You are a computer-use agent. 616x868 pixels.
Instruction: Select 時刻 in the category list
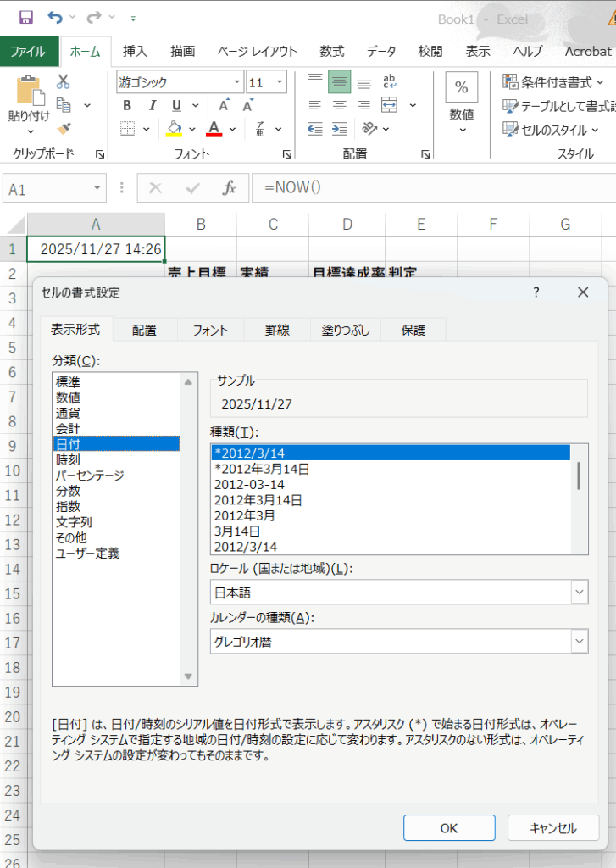(69, 459)
